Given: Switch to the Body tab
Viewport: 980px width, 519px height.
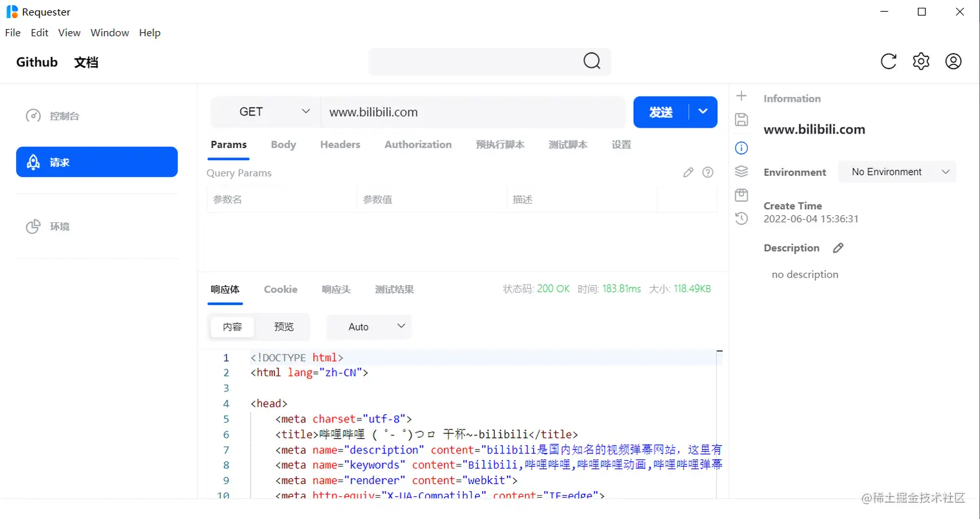Looking at the screenshot, I should (x=283, y=144).
